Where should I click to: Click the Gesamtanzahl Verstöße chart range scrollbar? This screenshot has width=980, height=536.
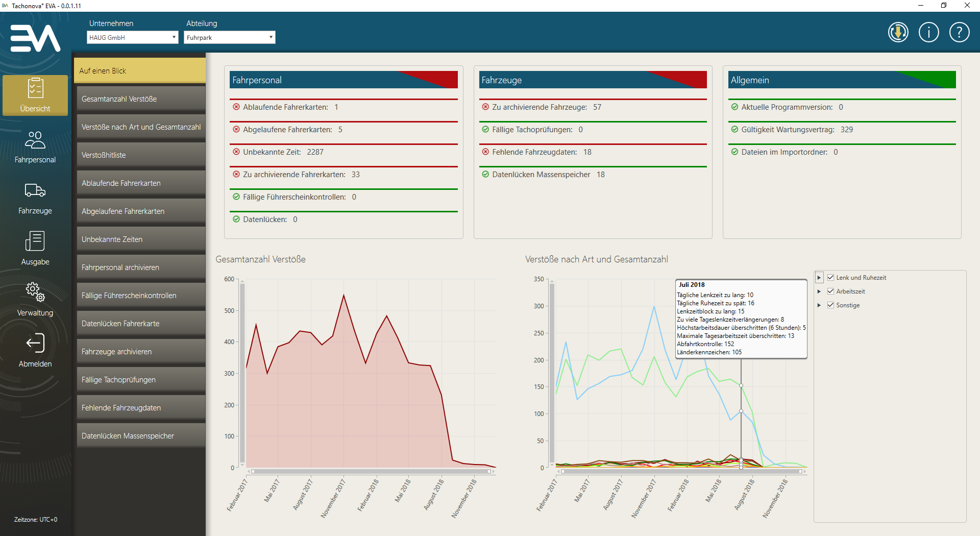tap(371, 472)
